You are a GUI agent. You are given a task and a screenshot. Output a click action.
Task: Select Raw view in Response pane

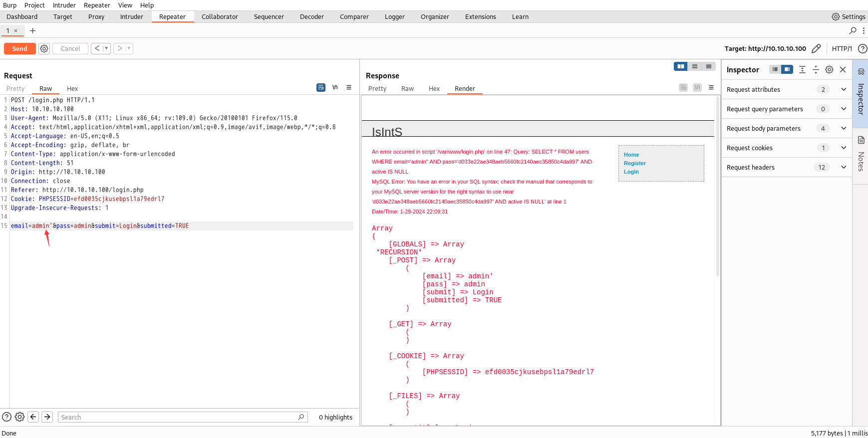click(x=408, y=88)
